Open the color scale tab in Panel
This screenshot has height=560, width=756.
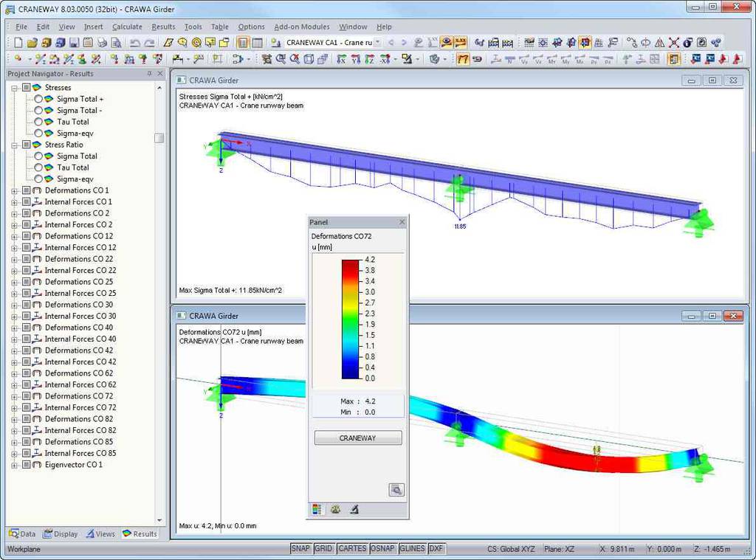click(x=317, y=509)
